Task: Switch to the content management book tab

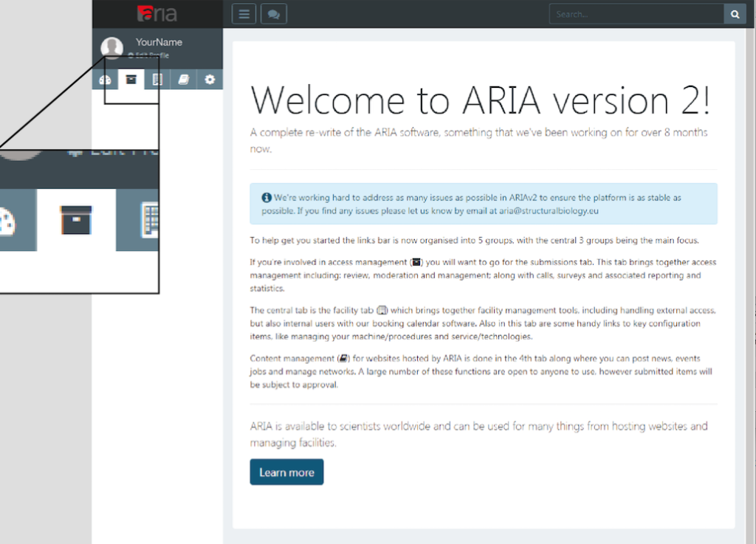Action: 184,80
